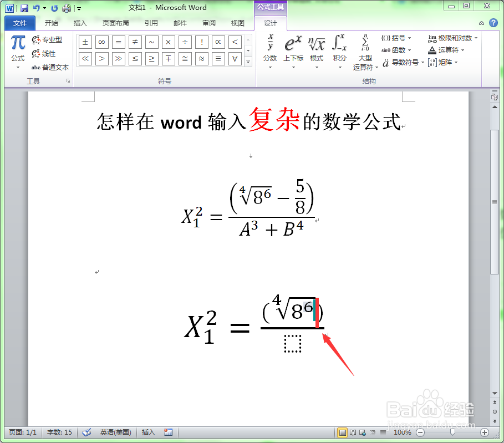This screenshot has height=443, width=504.
Task: Insert the much-greater-than symbol
Action: tap(119, 59)
